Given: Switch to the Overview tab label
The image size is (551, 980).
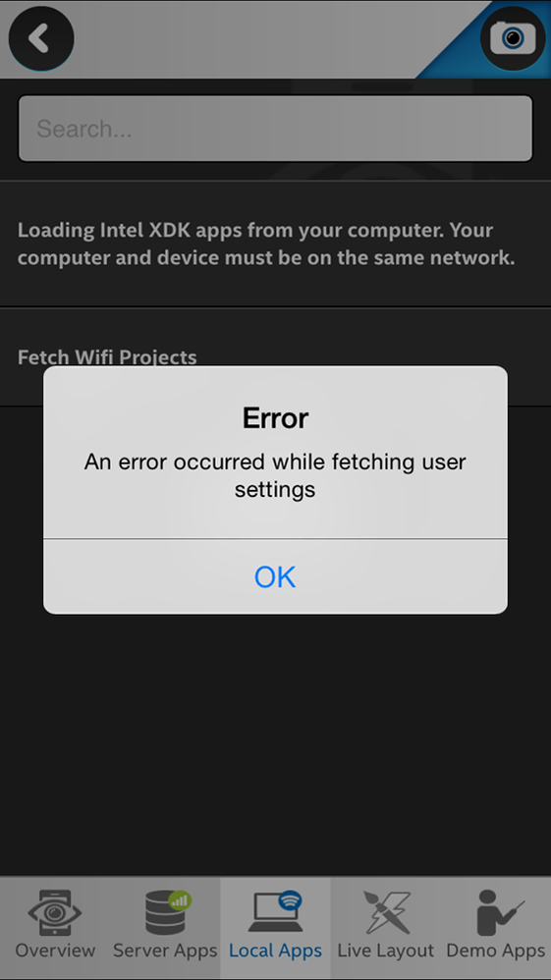Looking at the screenshot, I should [x=55, y=952].
